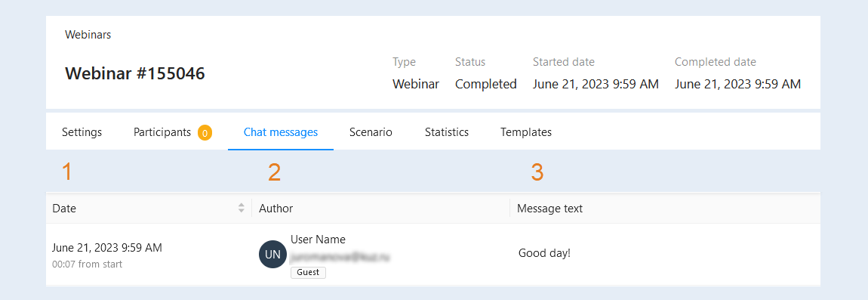Image resolution: width=868 pixels, height=300 pixels.
Task: Click the 00:07 from start timestamp
Action: 87,264
